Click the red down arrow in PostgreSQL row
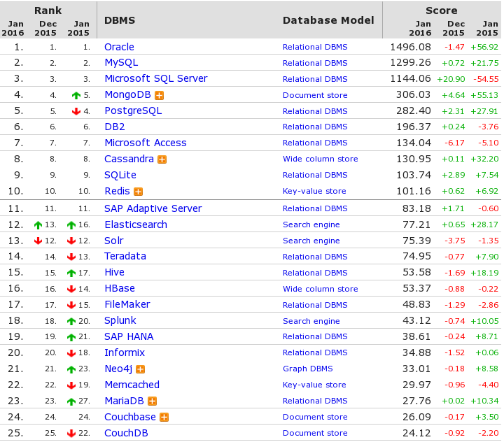 [x=76, y=111]
